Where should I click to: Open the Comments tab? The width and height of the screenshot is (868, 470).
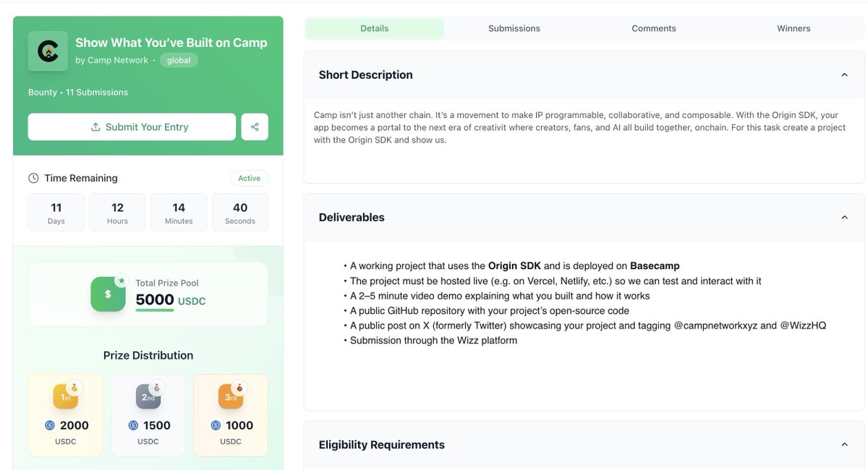(654, 28)
